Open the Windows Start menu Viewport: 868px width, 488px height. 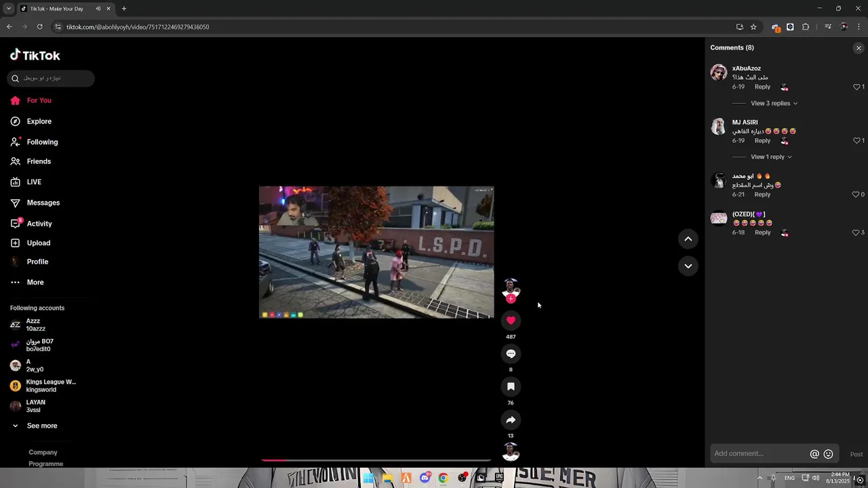(368, 478)
